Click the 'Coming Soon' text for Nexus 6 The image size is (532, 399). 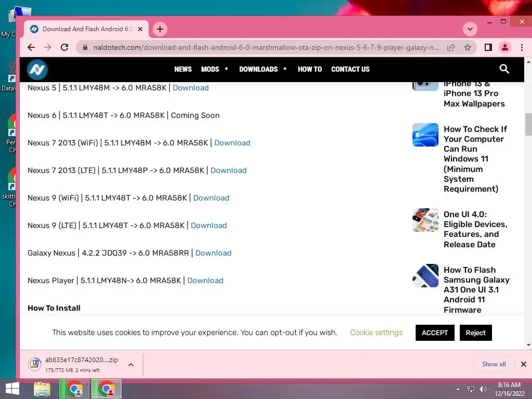[x=195, y=115]
